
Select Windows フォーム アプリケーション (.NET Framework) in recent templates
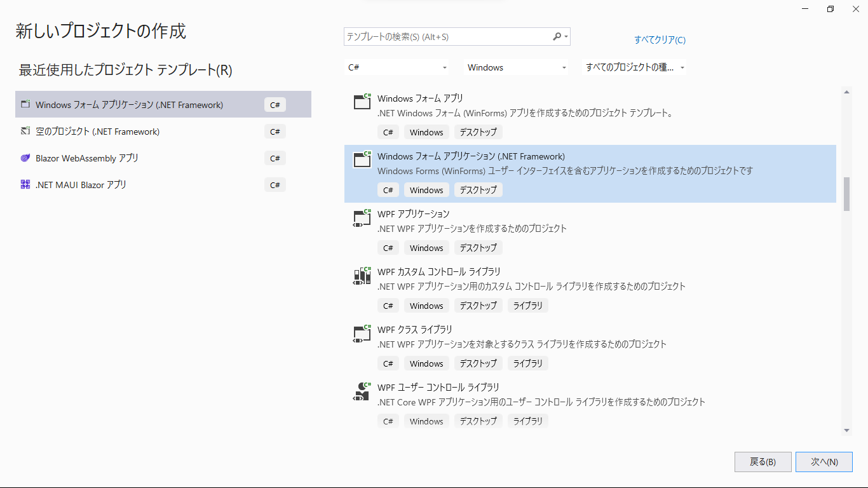coord(129,105)
